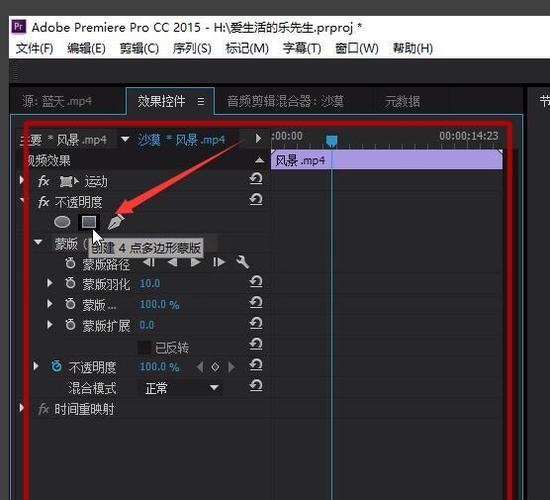Open the 效果控件 panel menu

pyautogui.click(x=201, y=102)
